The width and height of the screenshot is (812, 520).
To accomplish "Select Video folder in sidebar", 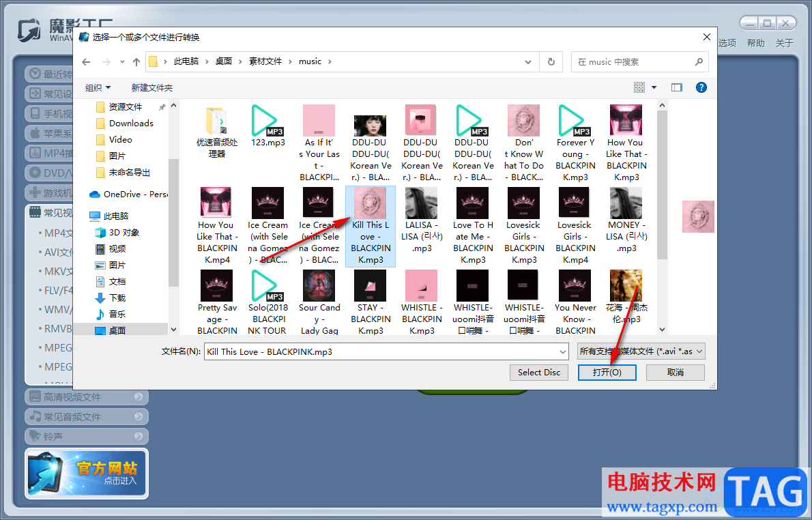I will coord(120,139).
